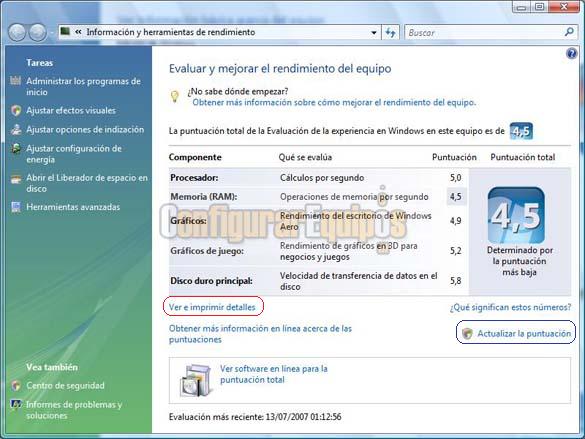Click the software box icon near Ver software en línea
The height and width of the screenshot is (439, 585).
coord(195,380)
